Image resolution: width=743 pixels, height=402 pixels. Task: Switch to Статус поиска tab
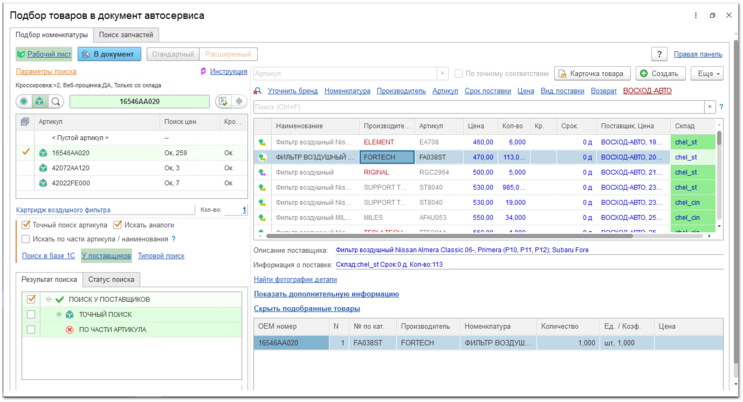point(111,280)
